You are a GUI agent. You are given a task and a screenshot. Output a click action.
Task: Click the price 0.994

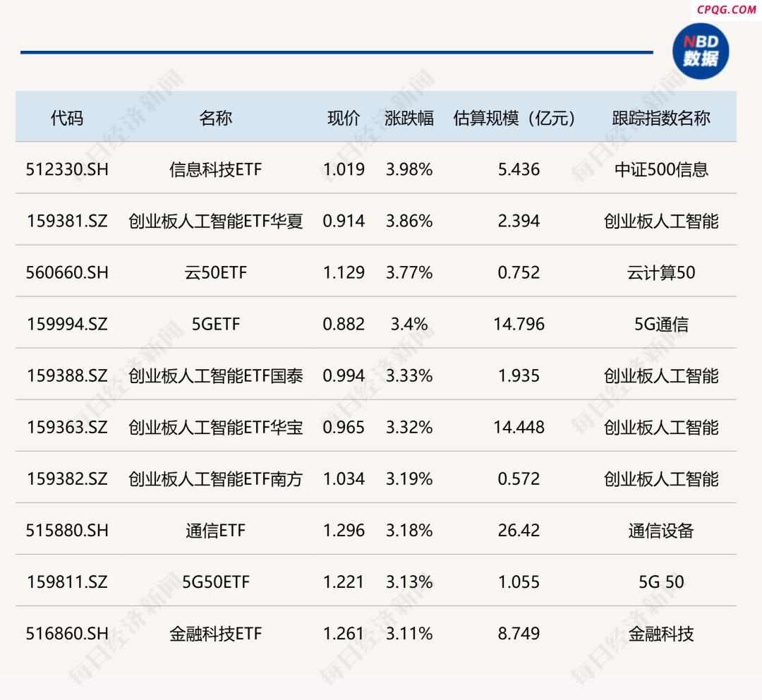coord(344,376)
